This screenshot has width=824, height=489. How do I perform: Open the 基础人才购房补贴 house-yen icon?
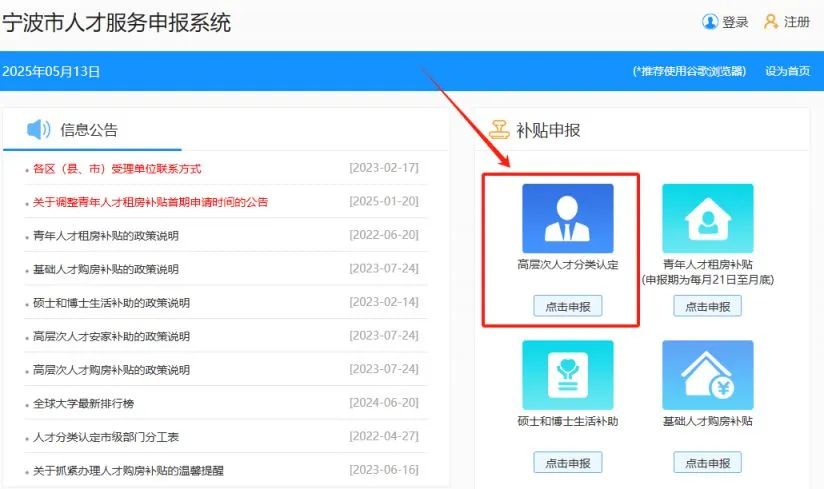click(x=707, y=374)
